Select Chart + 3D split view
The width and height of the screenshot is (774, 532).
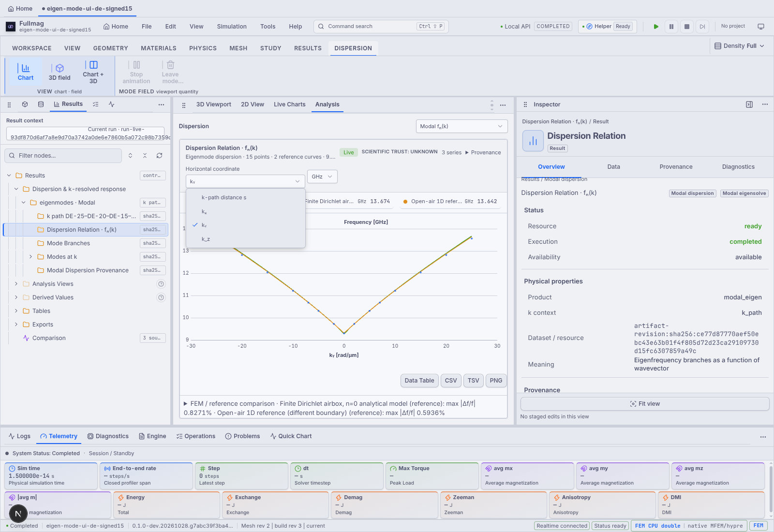(x=93, y=72)
